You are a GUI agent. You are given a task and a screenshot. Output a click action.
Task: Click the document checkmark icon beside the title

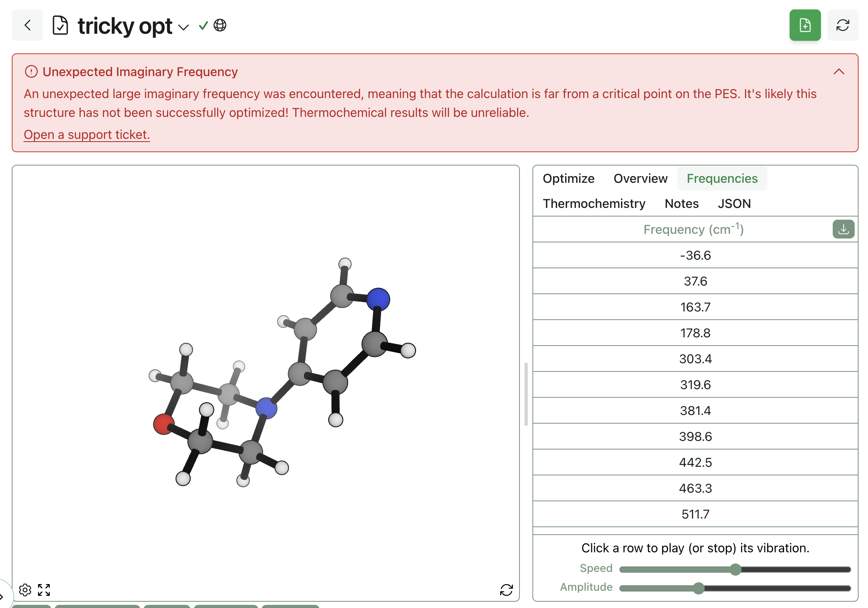[x=60, y=25]
